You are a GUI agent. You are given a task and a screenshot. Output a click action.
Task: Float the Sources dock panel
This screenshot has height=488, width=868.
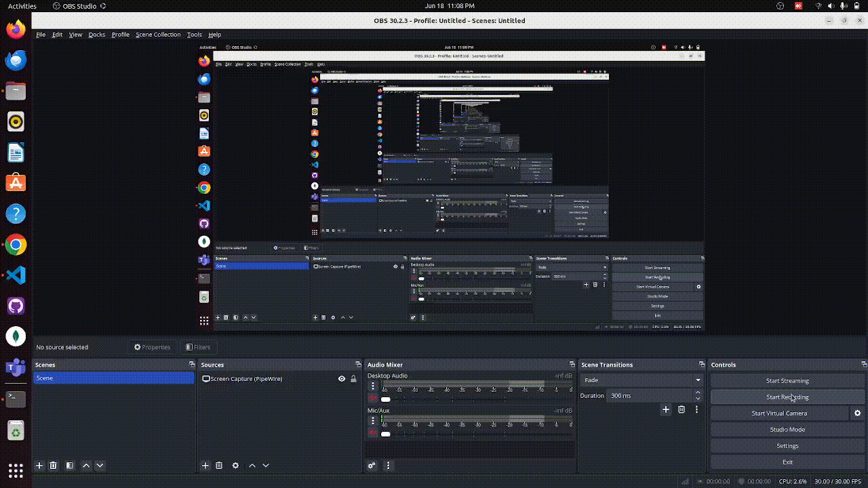(359, 365)
